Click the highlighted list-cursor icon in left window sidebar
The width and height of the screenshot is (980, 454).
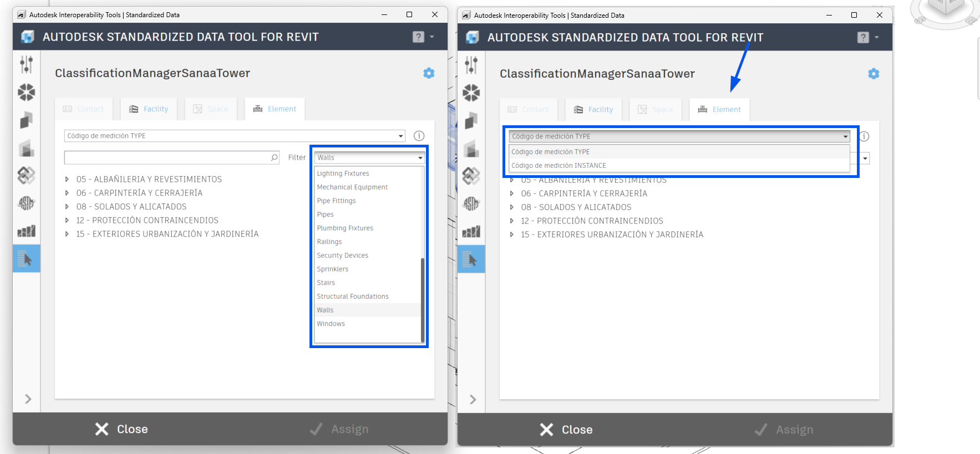tap(27, 258)
